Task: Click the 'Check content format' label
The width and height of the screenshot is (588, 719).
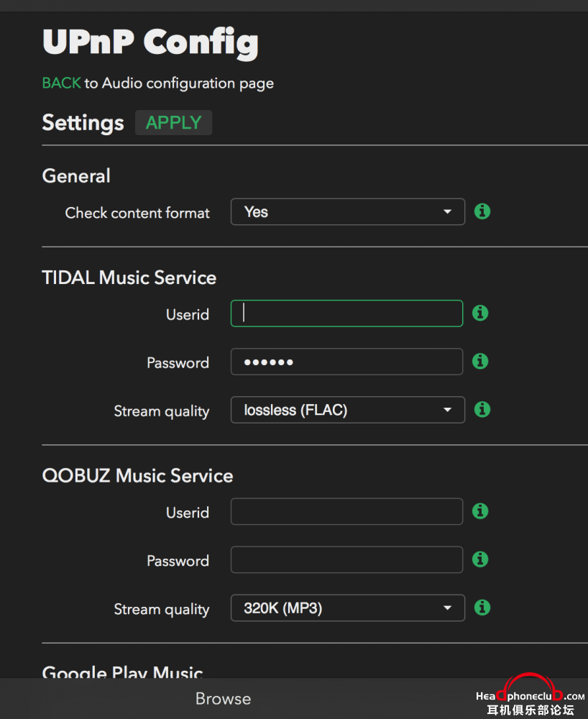Action: (x=137, y=213)
